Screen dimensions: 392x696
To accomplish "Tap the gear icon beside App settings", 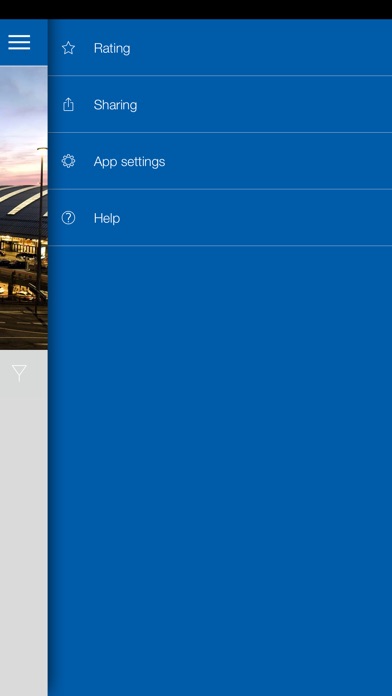I will click(68, 161).
